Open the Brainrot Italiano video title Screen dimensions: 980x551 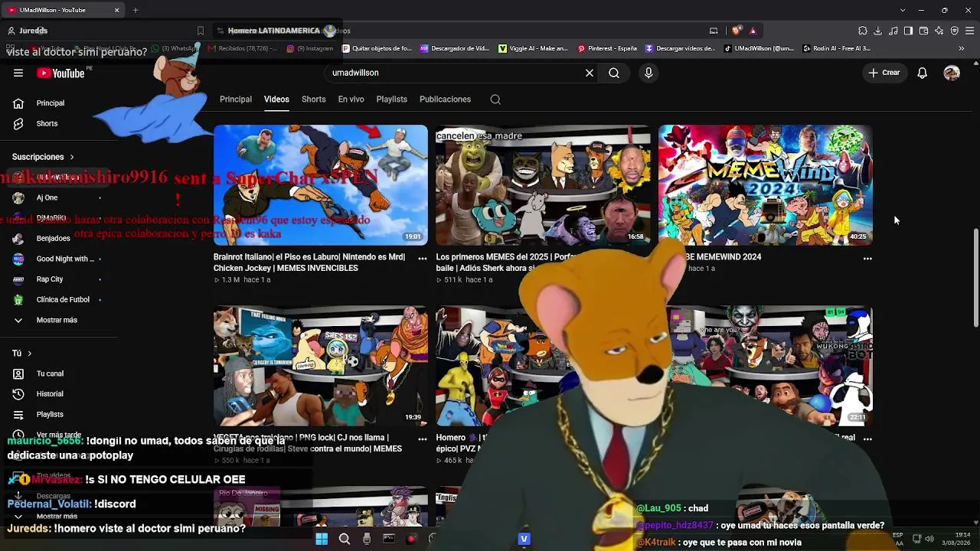[x=309, y=262]
